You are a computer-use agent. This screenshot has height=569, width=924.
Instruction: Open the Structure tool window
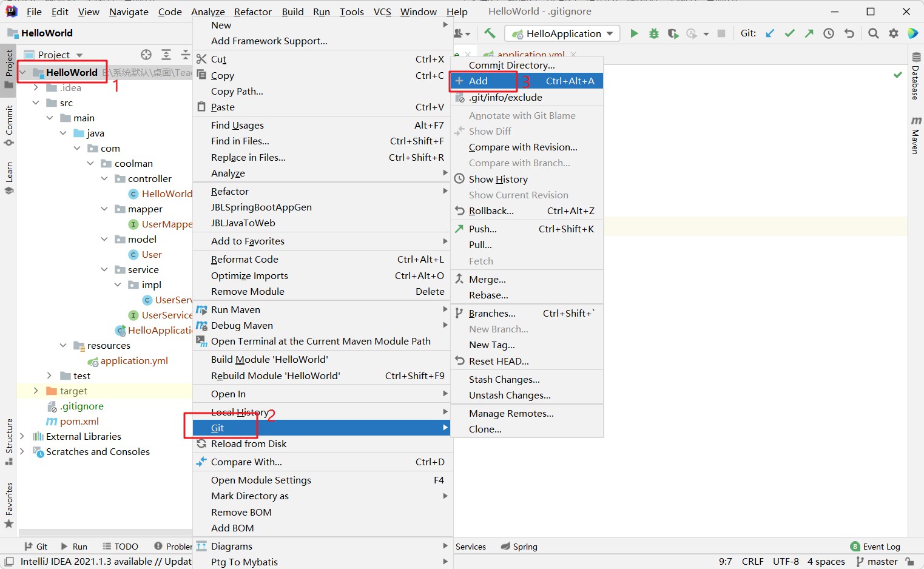coord(9,442)
